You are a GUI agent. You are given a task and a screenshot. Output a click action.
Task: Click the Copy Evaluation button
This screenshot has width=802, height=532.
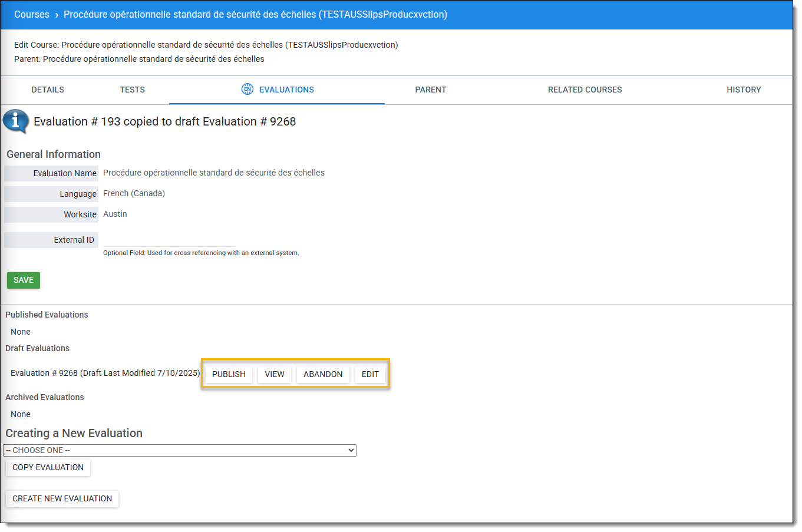[x=48, y=467]
